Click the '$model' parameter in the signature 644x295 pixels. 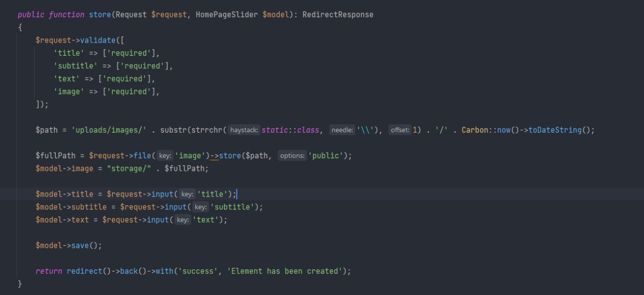click(x=276, y=15)
